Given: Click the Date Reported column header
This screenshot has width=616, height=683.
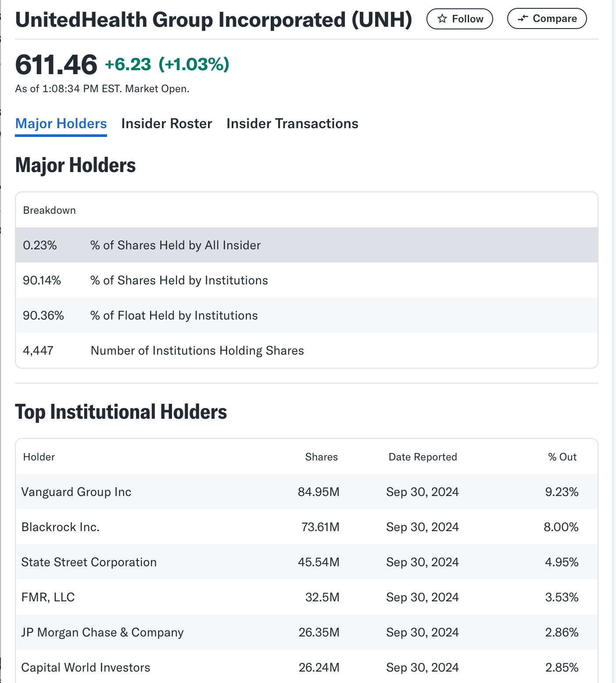Looking at the screenshot, I should click(423, 457).
